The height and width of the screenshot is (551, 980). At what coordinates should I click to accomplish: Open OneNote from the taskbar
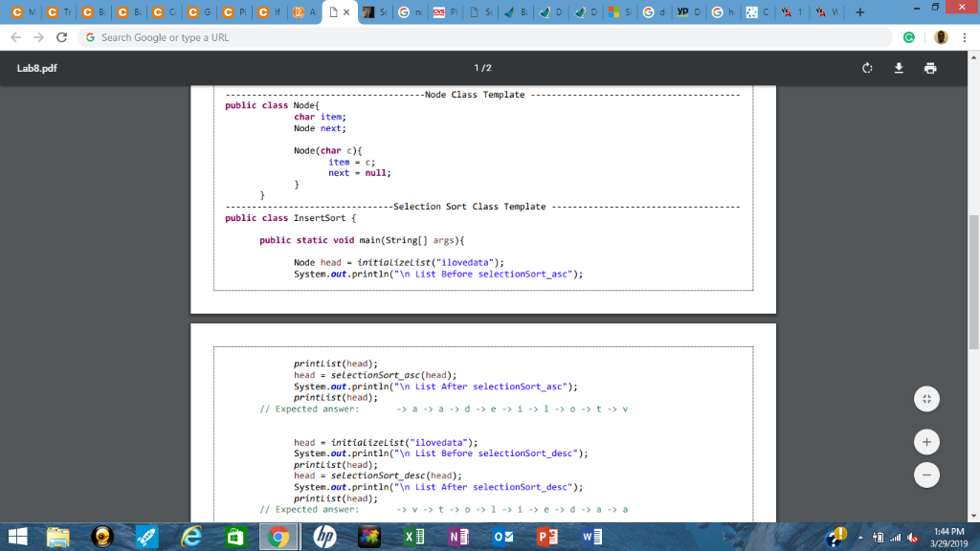(x=458, y=538)
